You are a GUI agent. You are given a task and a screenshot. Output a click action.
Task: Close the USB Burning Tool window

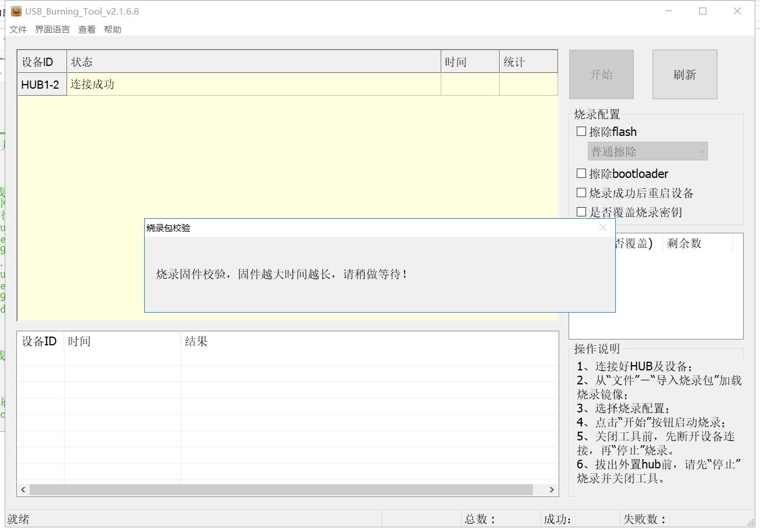[x=737, y=11]
